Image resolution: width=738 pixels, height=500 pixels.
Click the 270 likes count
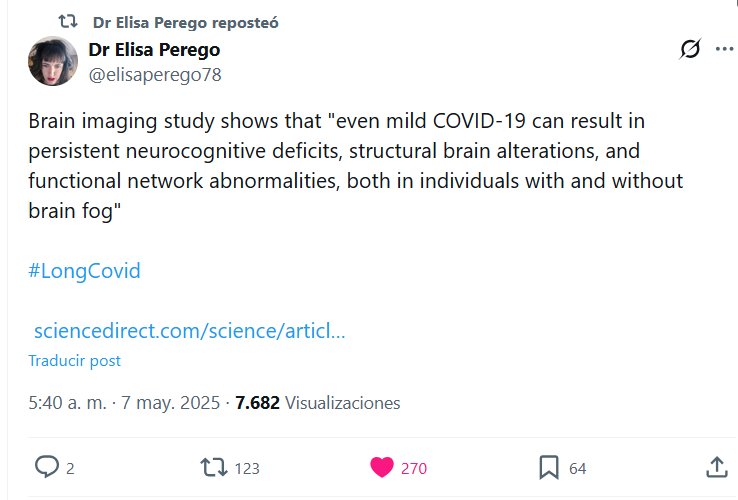414,468
